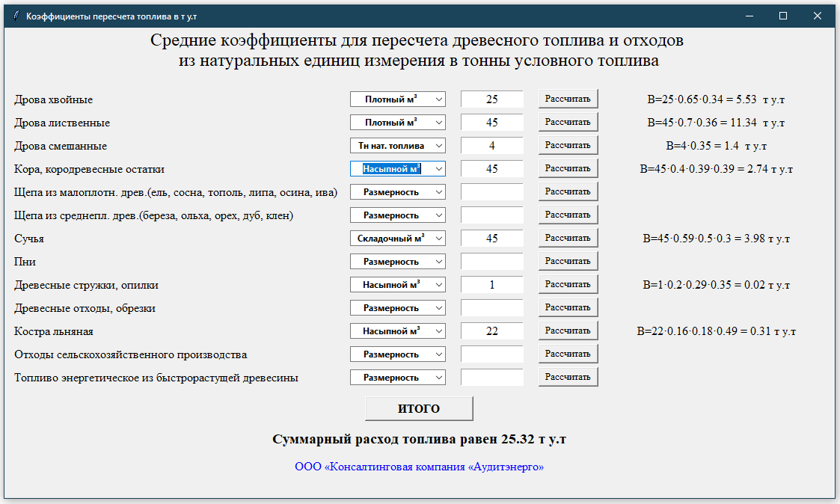This screenshot has width=840, height=504.
Task: Click quantity field for Дрова лиственные
Action: [x=491, y=123]
